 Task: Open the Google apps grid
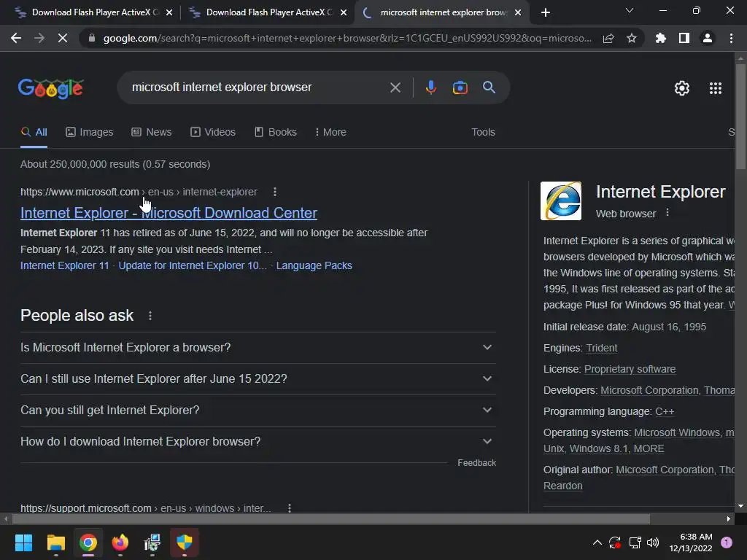[715, 88]
